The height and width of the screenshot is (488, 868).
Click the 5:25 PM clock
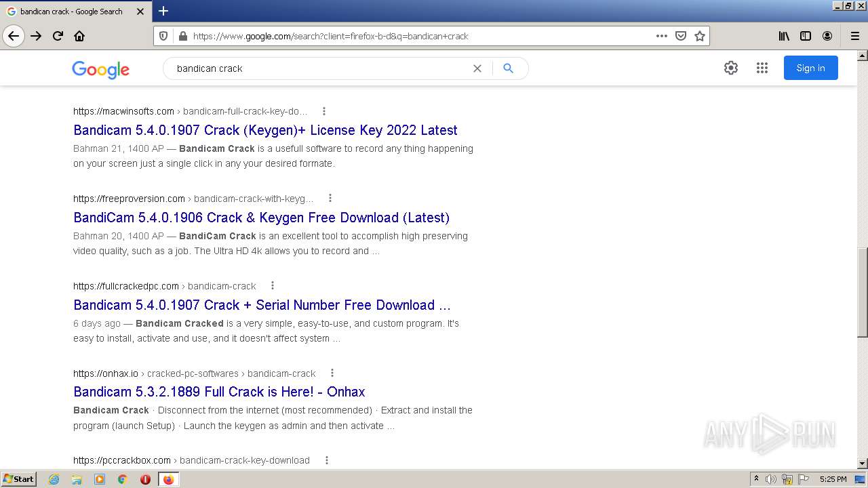click(x=833, y=479)
